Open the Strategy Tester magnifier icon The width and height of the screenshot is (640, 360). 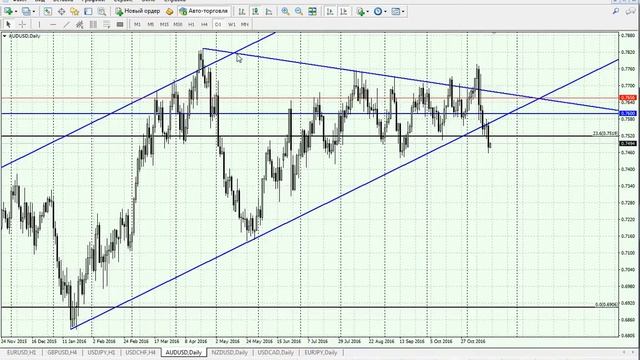coord(102,11)
